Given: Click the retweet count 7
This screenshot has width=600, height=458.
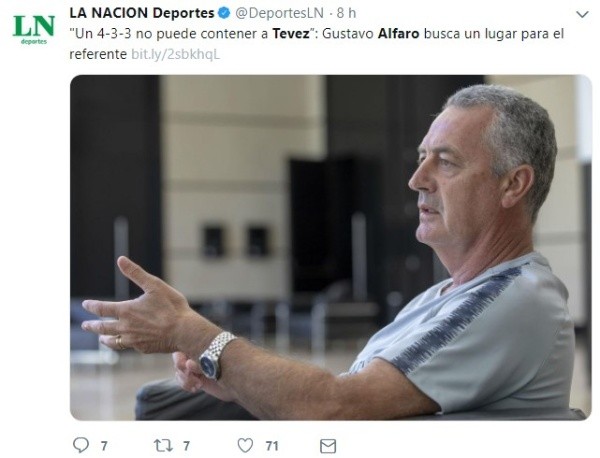Looking at the screenshot, I should pos(186,446).
